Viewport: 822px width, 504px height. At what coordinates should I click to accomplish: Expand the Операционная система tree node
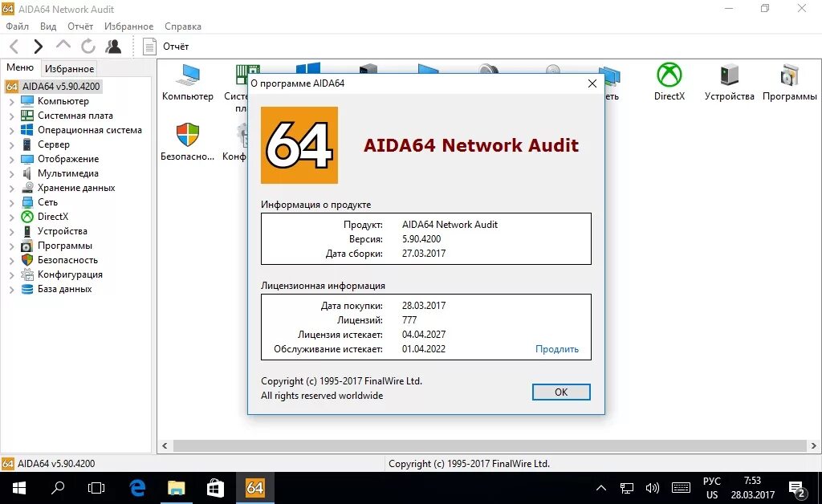point(11,131)
